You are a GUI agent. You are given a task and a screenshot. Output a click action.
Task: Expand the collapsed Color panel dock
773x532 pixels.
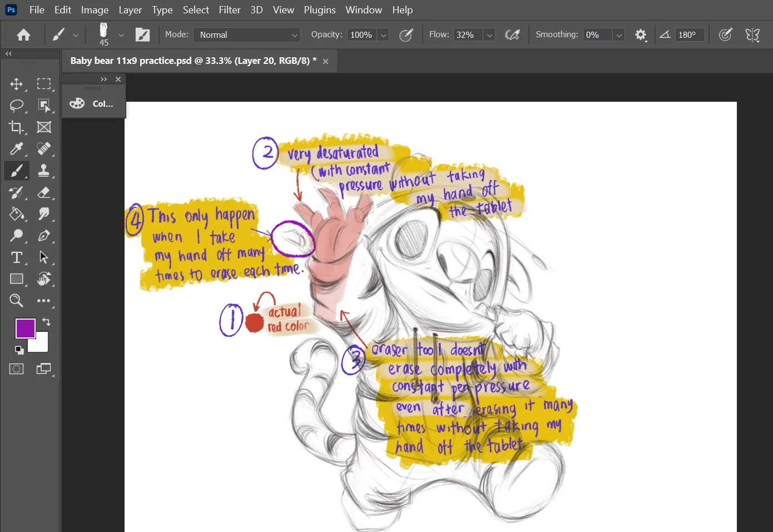[x=103, y=79]
